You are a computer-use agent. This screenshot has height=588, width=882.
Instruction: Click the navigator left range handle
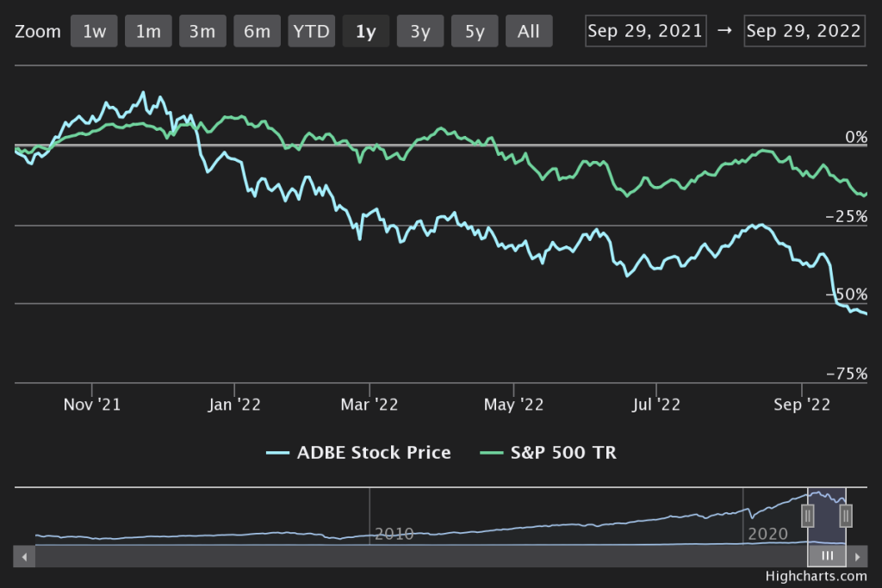point(808,516)
